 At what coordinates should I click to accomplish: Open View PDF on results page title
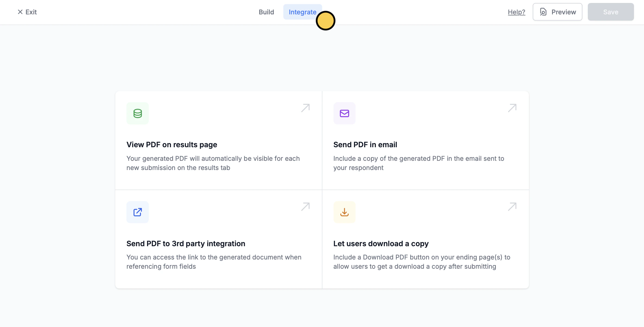[172, 145]
